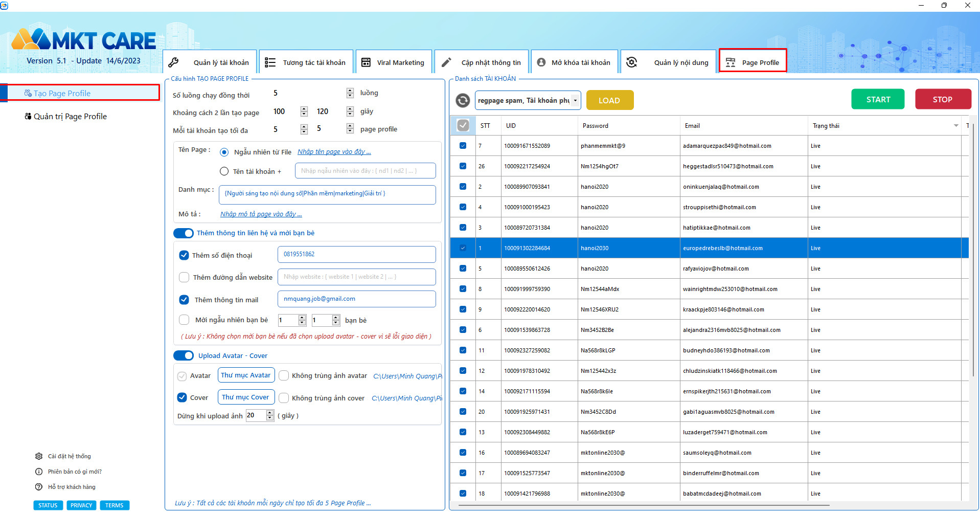
Task: Click the Danh mục input field
Action: (327, 195)
